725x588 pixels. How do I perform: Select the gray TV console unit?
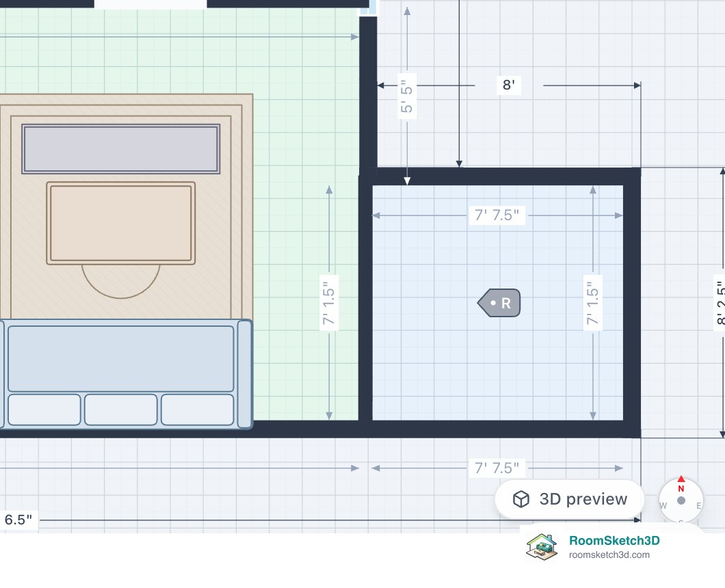coord(120,149)
